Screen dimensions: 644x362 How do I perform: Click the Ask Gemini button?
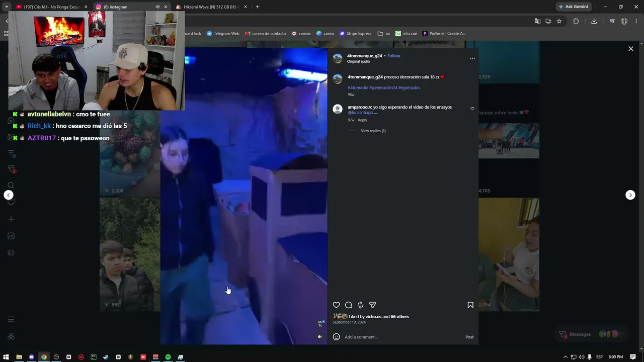click(x=573, y=7)
